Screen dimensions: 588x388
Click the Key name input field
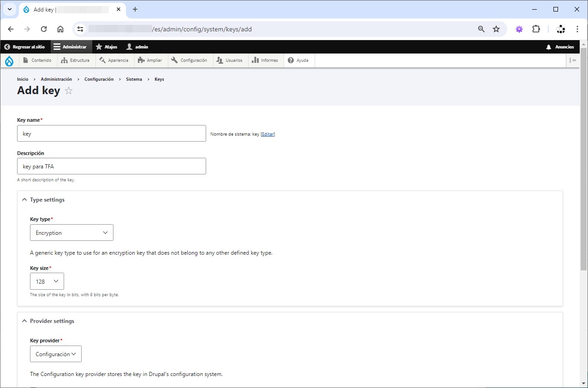[x=112, y=133]
